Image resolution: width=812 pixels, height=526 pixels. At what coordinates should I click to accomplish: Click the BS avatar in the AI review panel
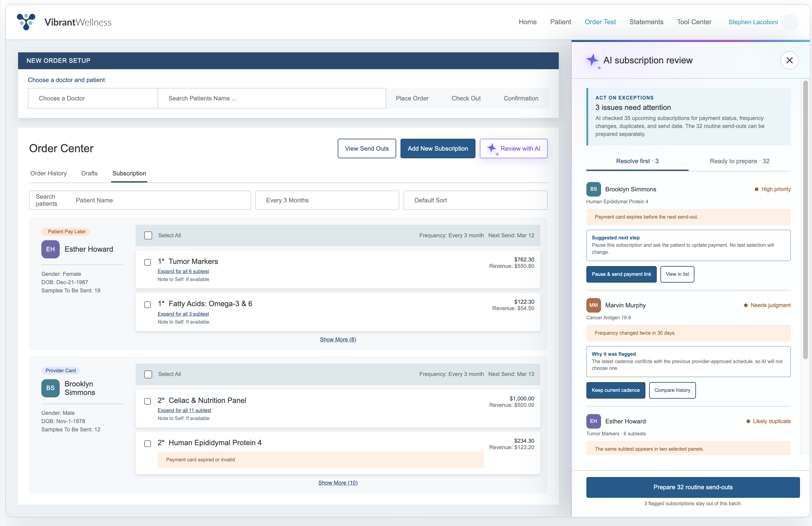pos(593,189)
